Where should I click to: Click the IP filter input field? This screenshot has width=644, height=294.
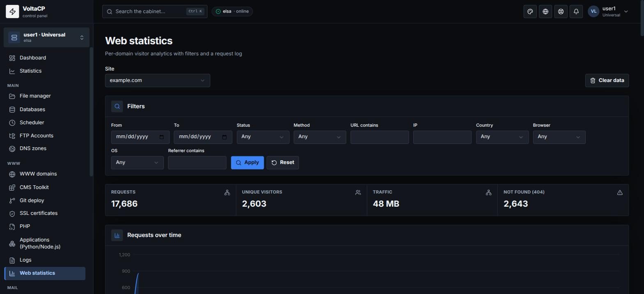pos(442,137)
